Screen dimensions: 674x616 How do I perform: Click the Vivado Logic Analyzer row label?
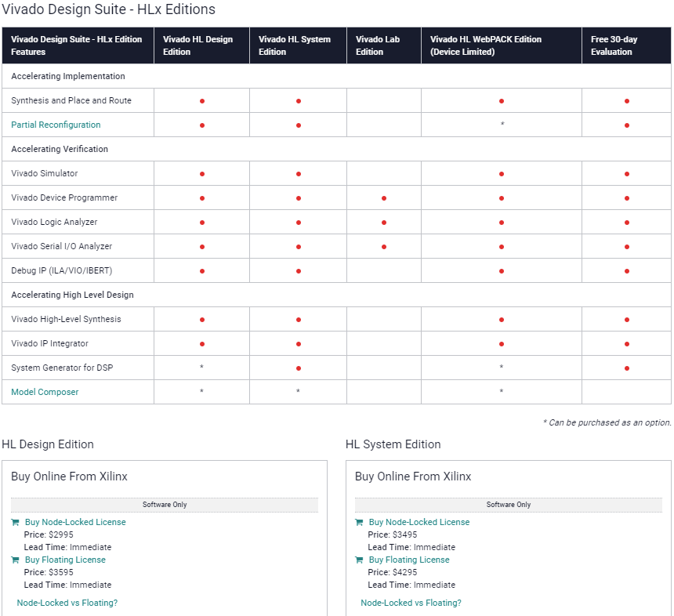[x=54, y=222]
